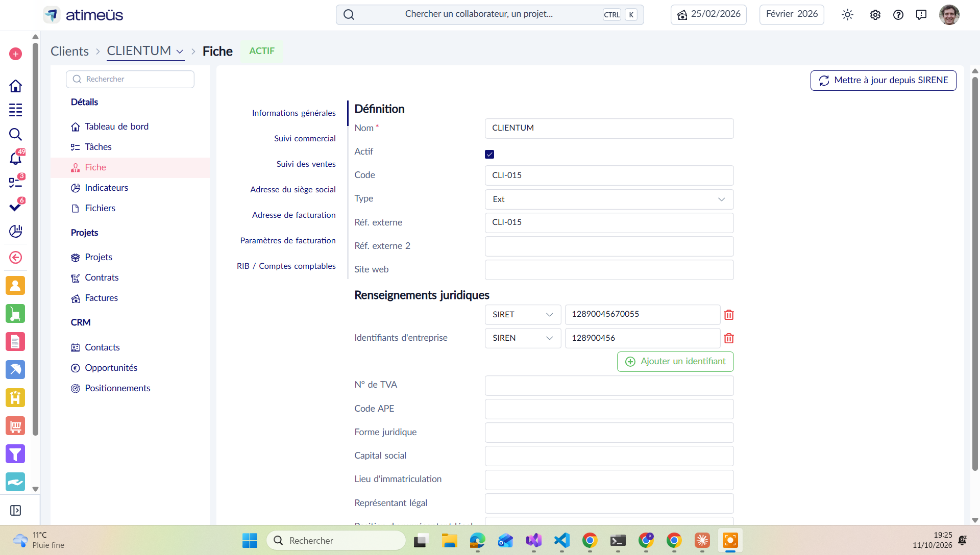The height and width of the screenshot is (555, 980).
Task: Open Visual Studio Code from taskbar
Action: 561,541
